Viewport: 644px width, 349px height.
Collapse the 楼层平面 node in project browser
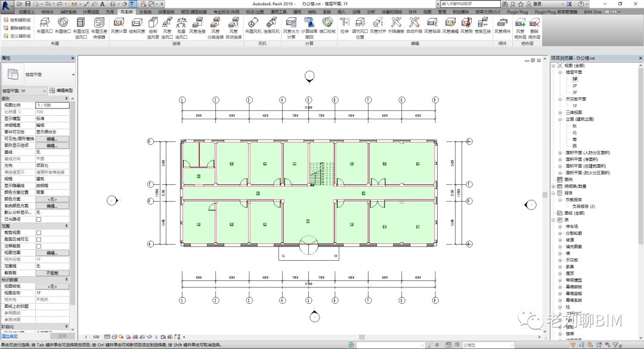click(x=560, y=72)
